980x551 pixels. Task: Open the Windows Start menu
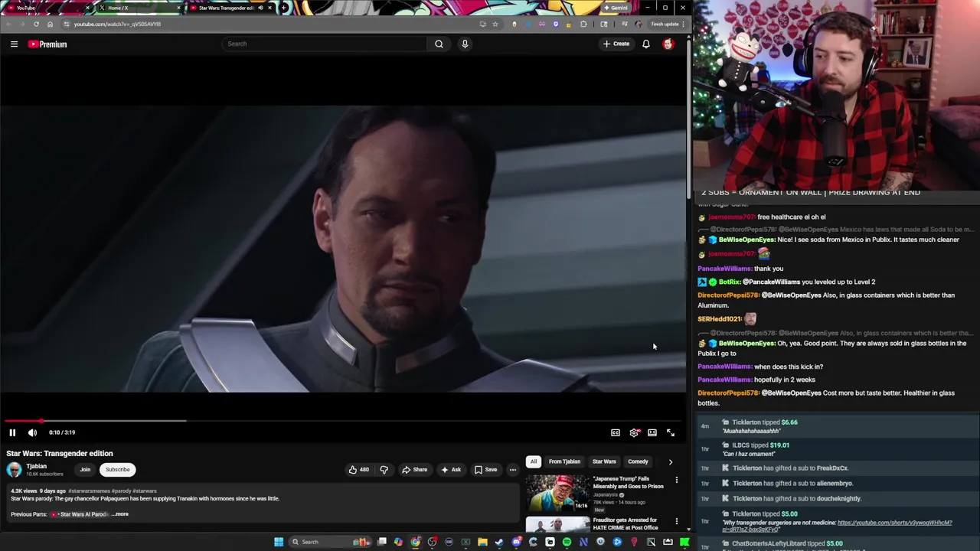[x=279, y=542]
